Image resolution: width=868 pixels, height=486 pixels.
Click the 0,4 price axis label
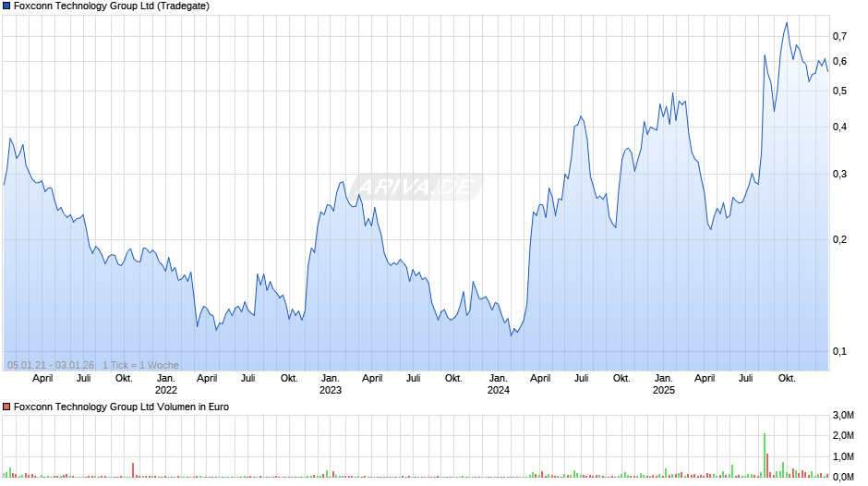tap(839, 127)
